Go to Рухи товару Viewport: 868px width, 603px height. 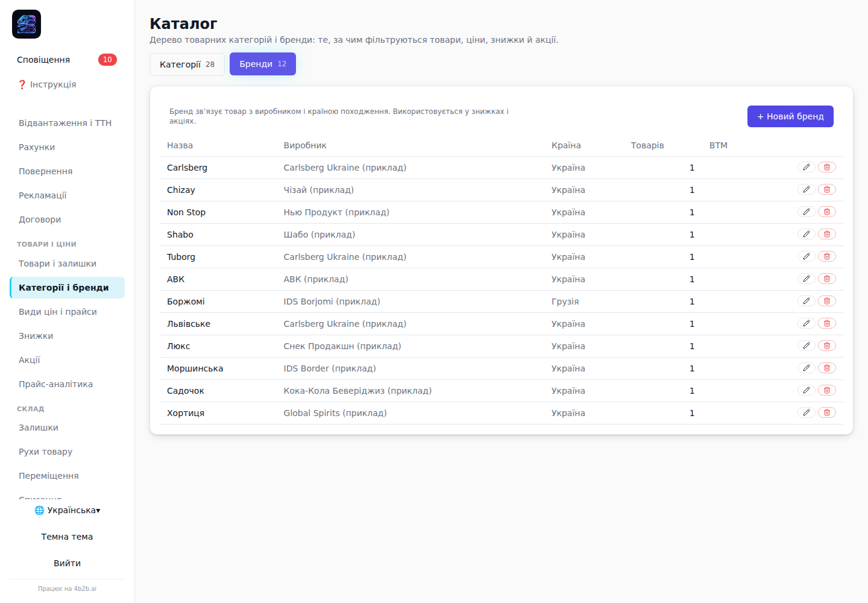click(x=67, y=452)
